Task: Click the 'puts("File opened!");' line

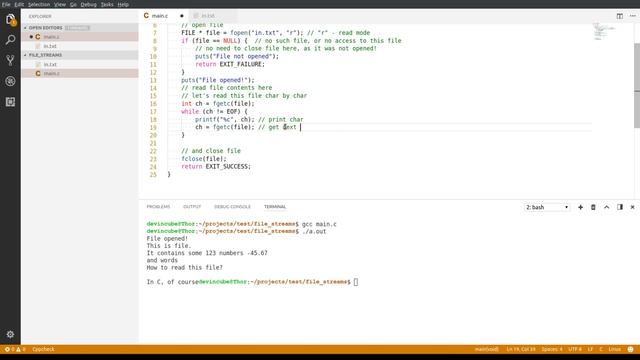Action: (218, 80)
